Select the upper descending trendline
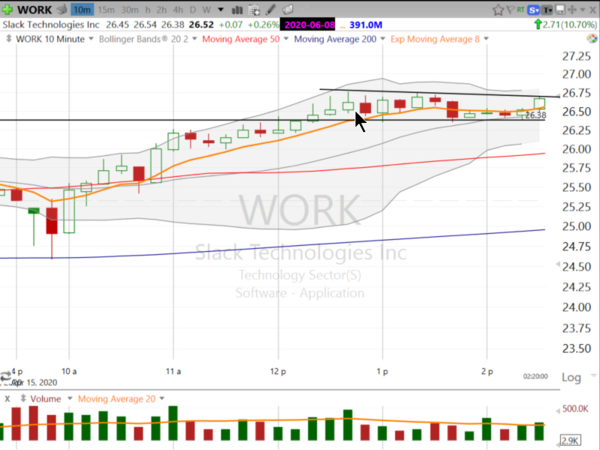The width and height of the screenshot is (600, 450). (x=439, y=93)
